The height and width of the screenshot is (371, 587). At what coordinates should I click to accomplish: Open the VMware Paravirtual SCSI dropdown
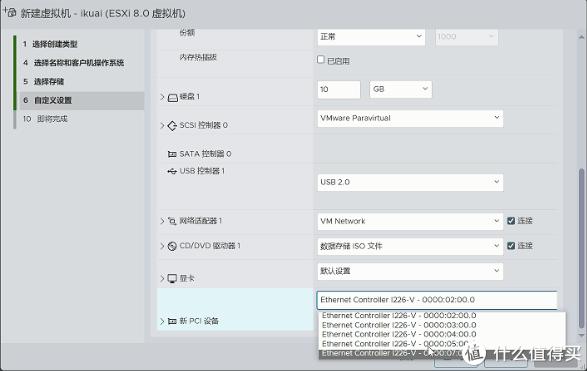click(x=410, y=118)
